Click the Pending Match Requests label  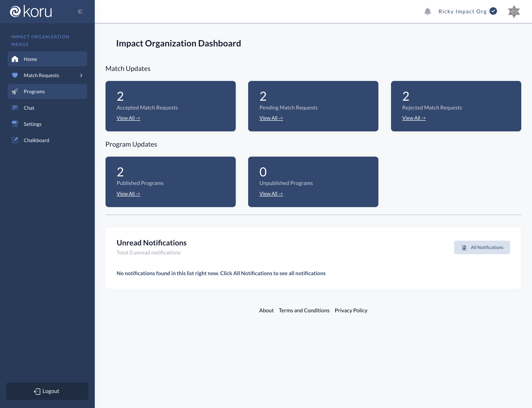pos(288,108)
